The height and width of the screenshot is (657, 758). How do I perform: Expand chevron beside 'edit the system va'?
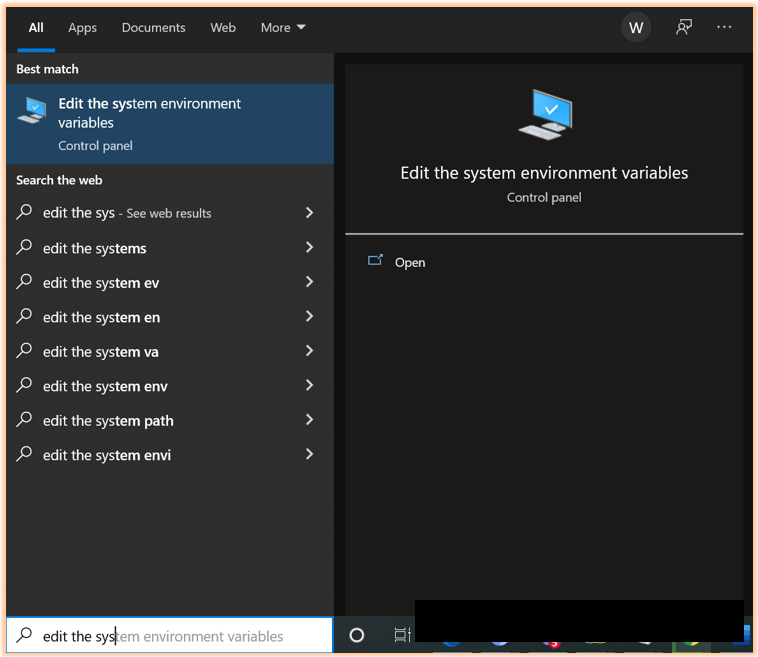(x=309, y=350)
